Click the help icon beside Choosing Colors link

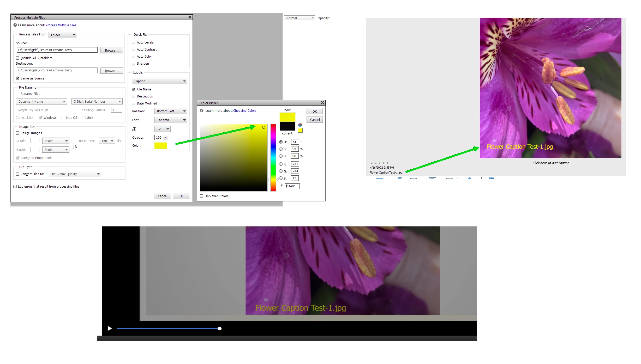click(202, 110)
